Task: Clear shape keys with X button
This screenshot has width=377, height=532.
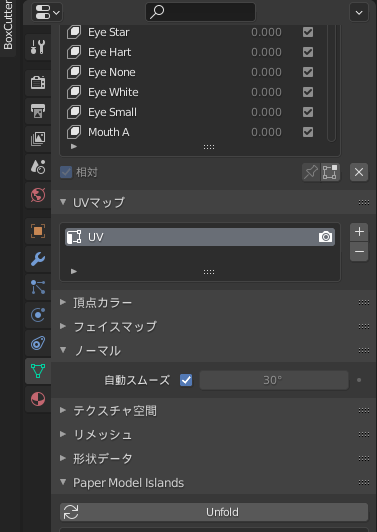Action: click(x=359, y=172)
